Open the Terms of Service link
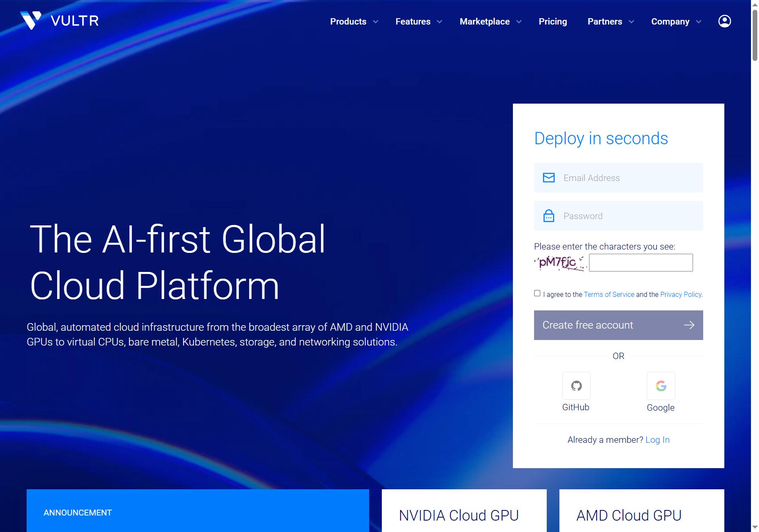The height and width of the screenshot is (532, 759). point(609,294)
